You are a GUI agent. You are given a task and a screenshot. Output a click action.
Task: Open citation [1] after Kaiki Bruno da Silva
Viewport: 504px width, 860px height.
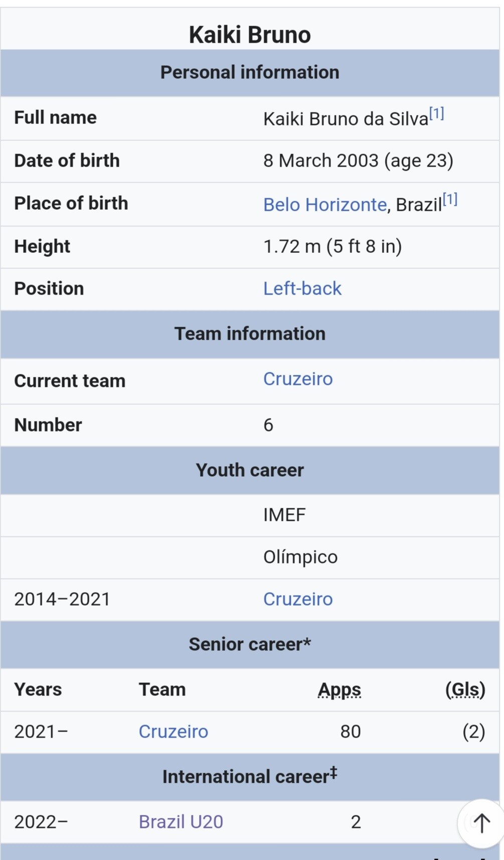pyautogui.click(x=437, y=114)
